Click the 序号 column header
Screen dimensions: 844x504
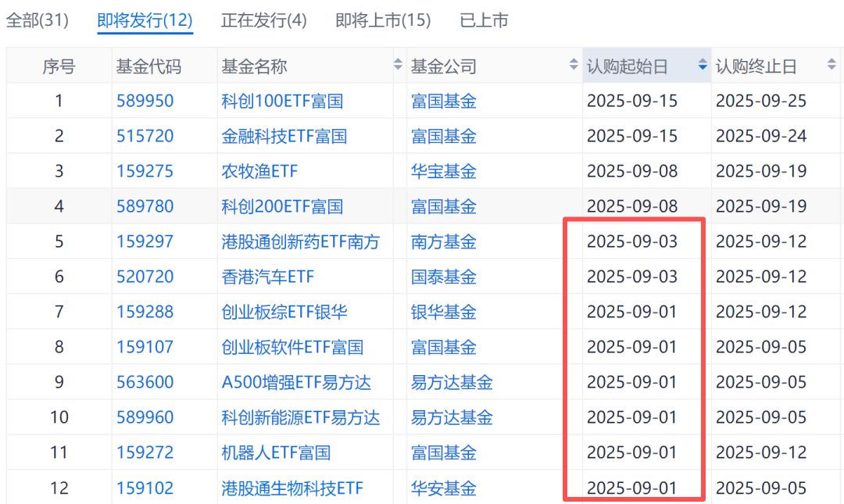point(59,66)
